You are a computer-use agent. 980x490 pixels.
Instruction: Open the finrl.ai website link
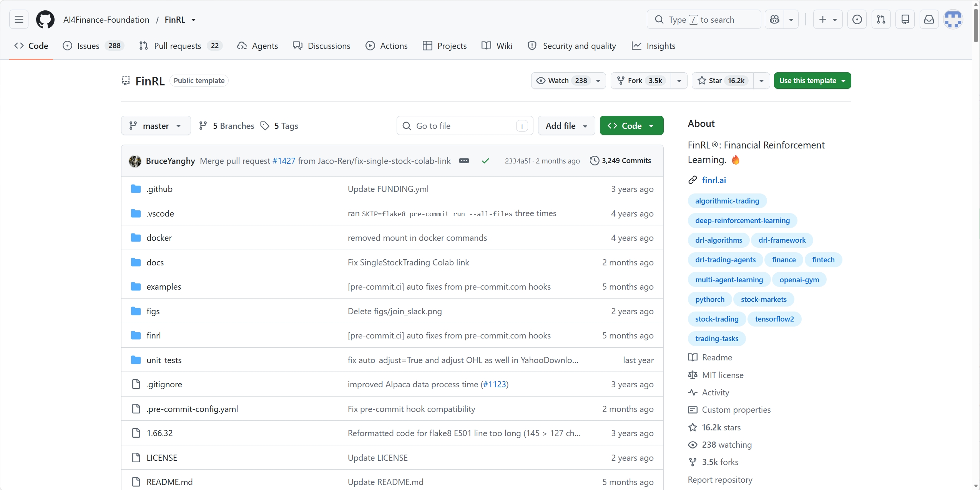[714, 180]
